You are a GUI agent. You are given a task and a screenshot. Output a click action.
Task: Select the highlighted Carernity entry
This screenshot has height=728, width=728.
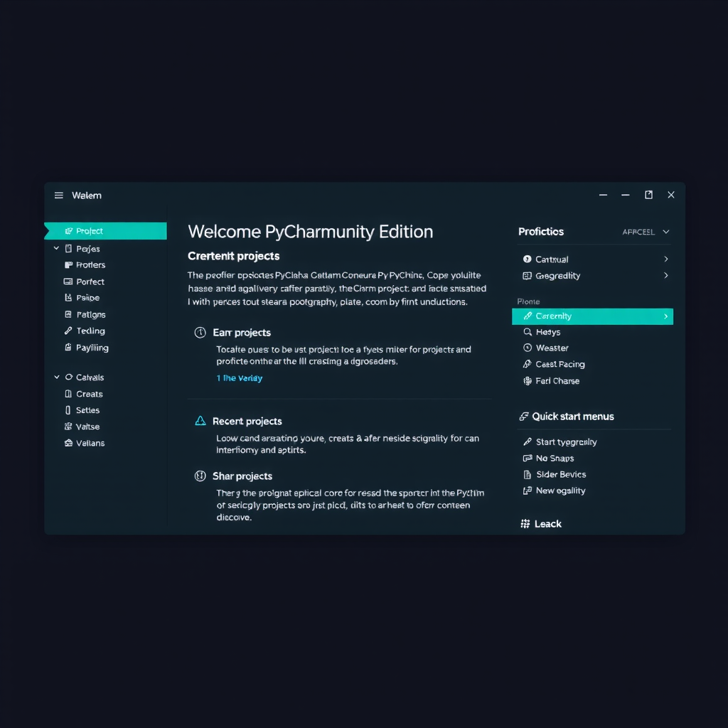pos(592,316)
